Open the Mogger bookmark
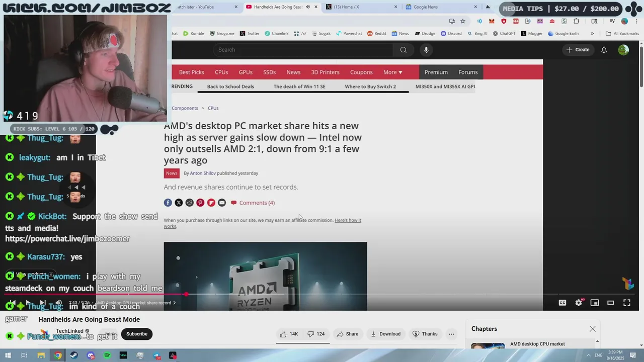The image size is (644, 362). click(532, 34)
